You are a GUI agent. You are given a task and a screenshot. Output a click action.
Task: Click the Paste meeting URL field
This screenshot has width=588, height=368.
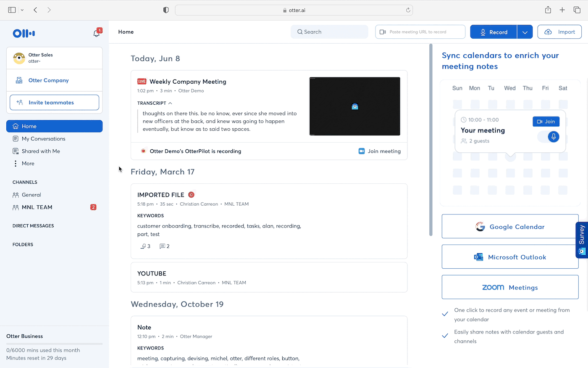pos(420,32)
